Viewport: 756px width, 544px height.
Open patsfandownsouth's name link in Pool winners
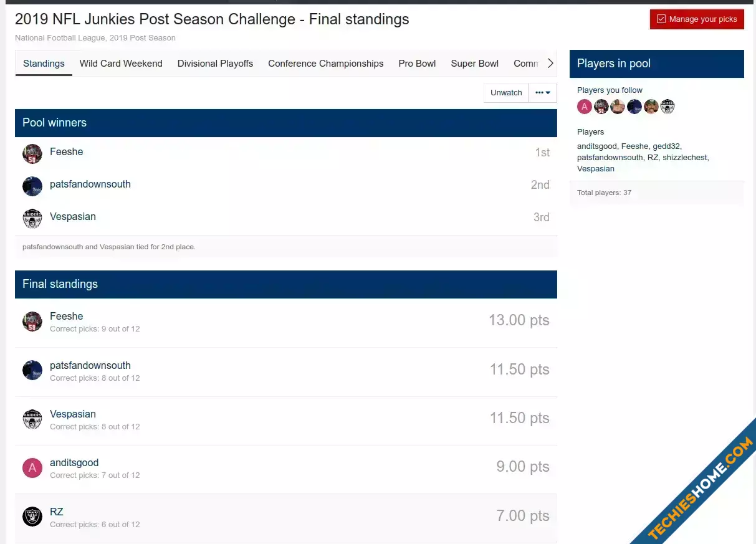[90, 184]
